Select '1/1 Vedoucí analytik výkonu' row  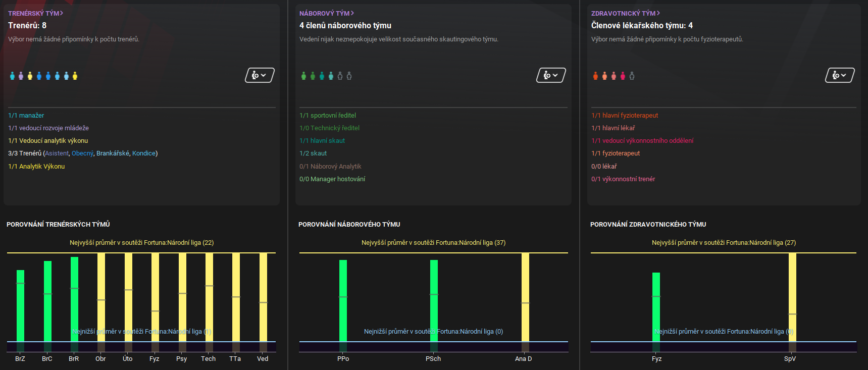coord(48,141)
